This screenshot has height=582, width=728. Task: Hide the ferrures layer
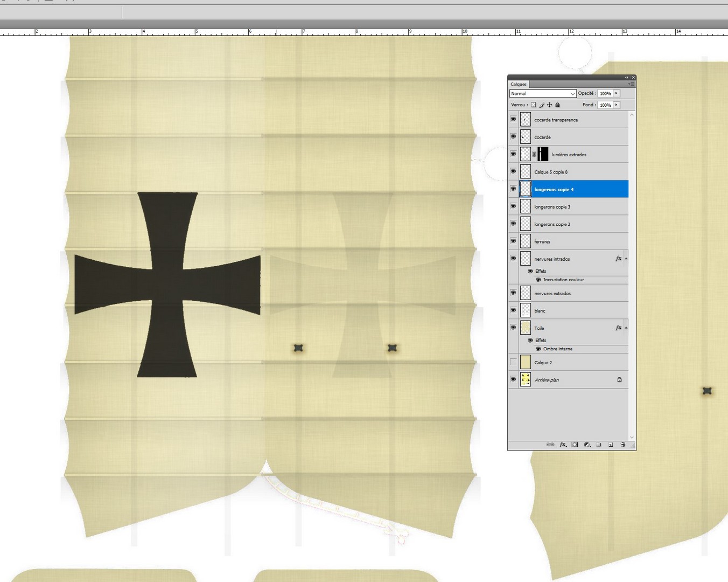coord(513,241)
